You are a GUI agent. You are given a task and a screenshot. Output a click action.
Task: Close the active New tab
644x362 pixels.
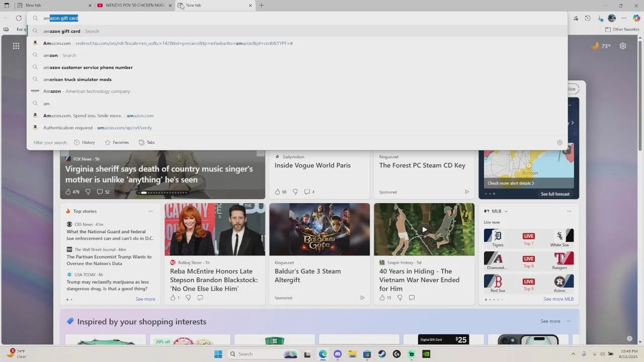pyautogui.click(x=251, y=6)
